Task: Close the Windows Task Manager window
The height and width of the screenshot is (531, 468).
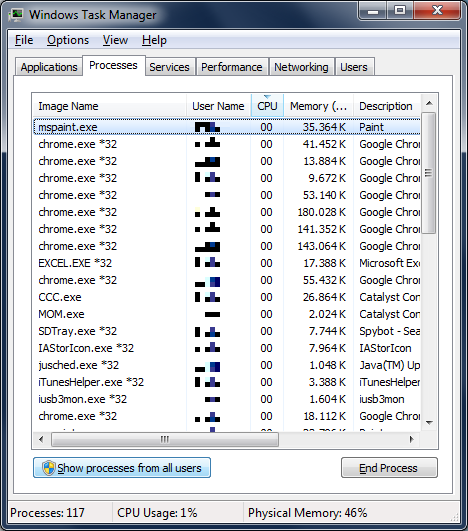Action: pos(437,11)
